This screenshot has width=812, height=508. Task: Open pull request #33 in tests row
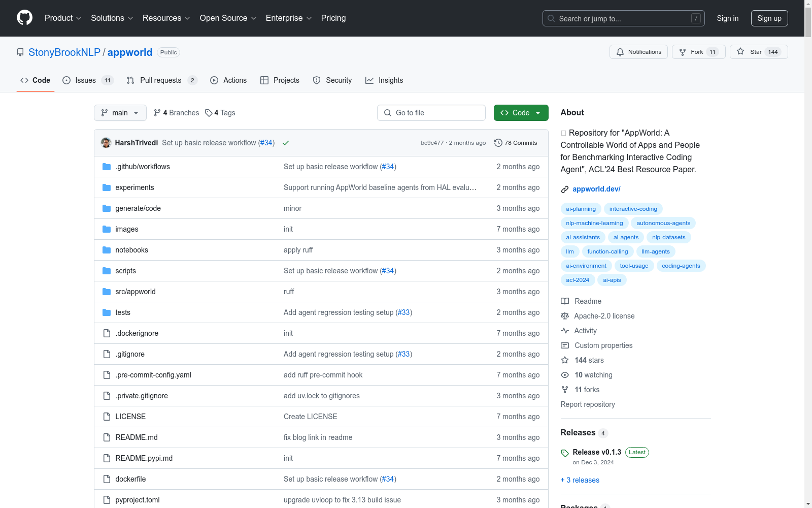(x=404, y=312)
